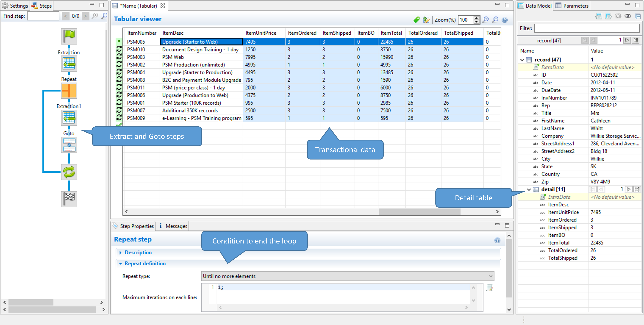Select the Goto step icon
The width and height of the screenshot is (644, 325).
point(69,145)
